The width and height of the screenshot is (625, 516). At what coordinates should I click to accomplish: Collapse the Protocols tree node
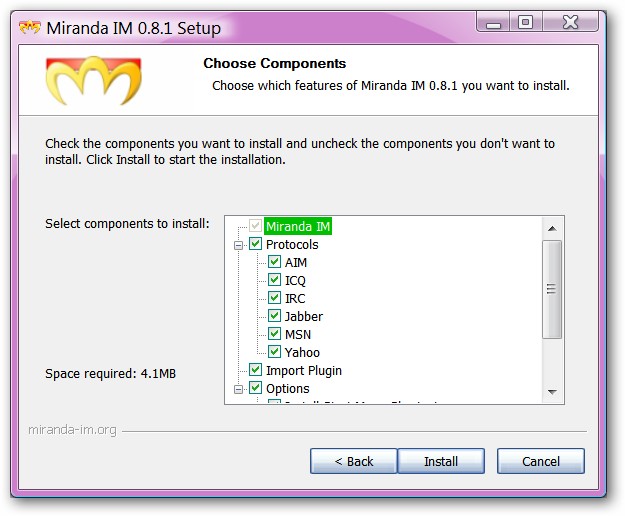(x=238, y=245)
